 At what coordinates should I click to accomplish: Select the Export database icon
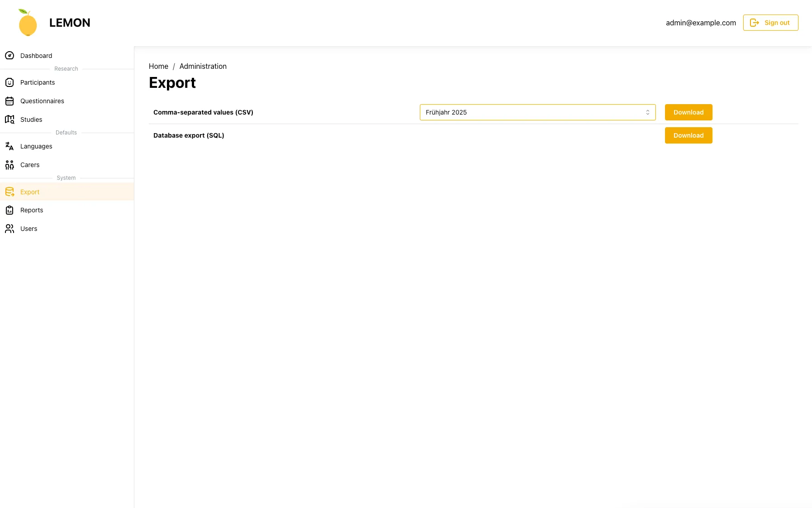pyautogui.click(x=10, y=192)
